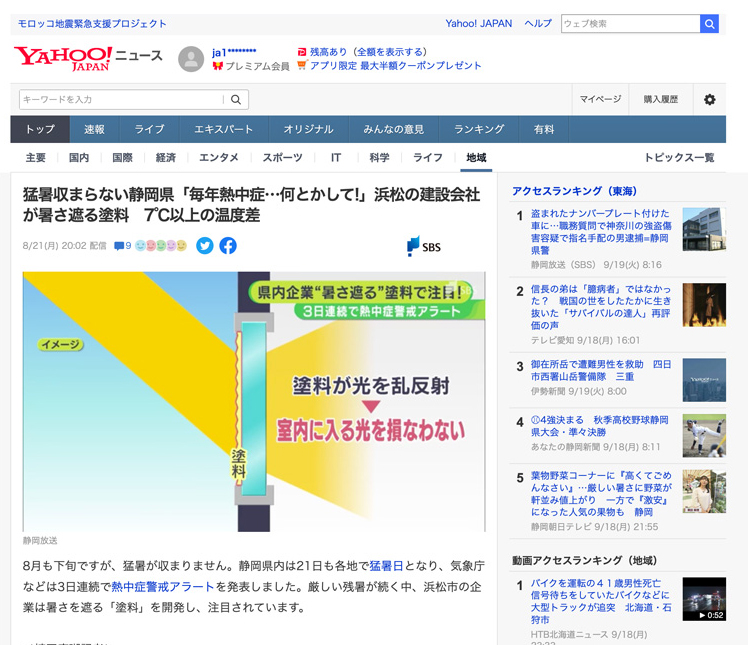Open settings gear icon

point(709,99)
